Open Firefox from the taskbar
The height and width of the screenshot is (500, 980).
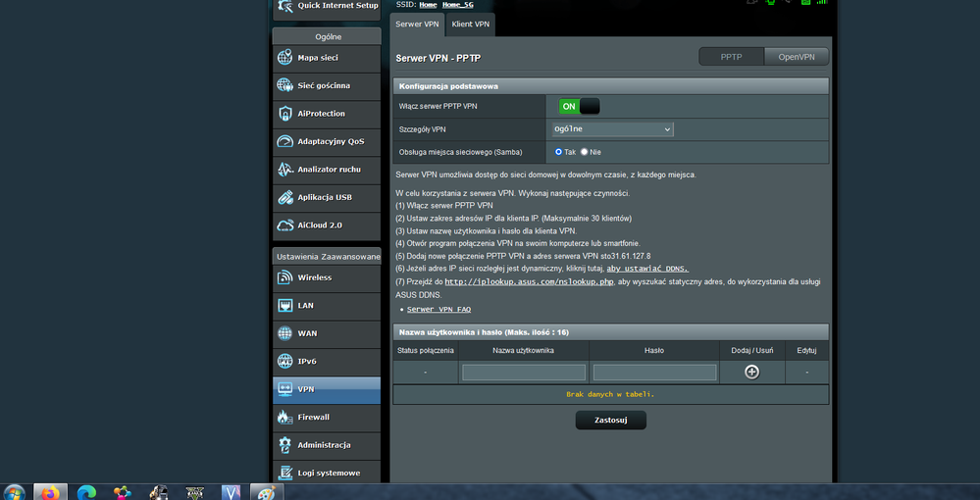[x=50, y=491]
